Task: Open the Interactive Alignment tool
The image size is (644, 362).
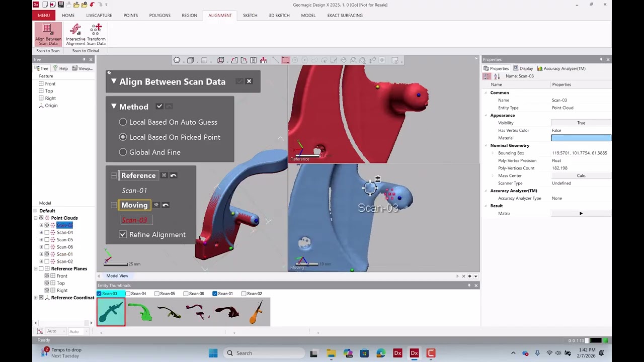Action: pos(75,34)
